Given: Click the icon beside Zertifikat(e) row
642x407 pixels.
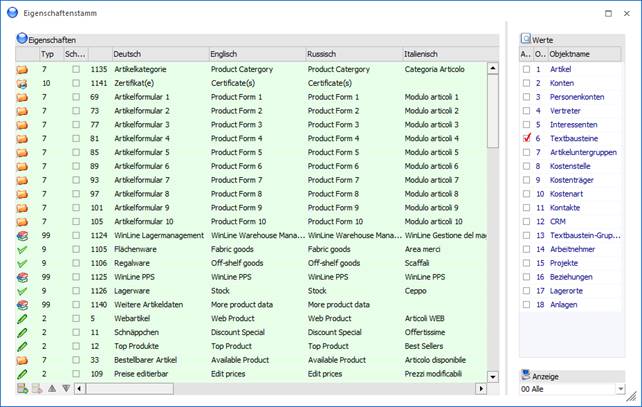Looking at the screenshot, I should pos(23,83).
